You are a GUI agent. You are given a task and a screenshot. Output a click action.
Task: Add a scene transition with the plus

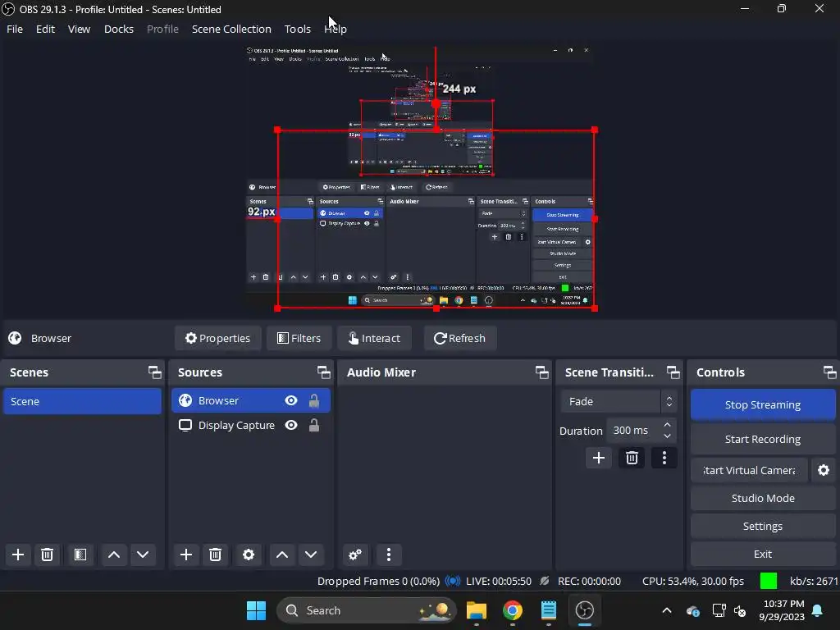(x=599, y=458)
